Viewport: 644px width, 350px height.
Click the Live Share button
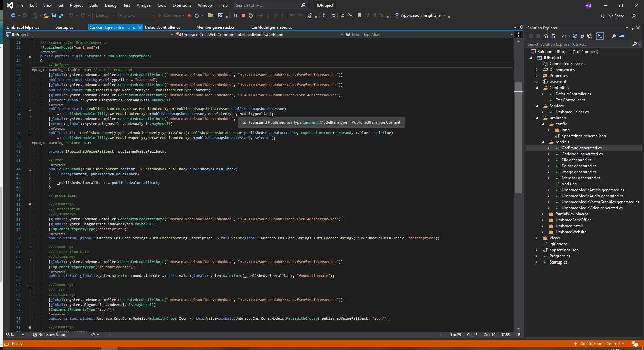click(612, 16)
